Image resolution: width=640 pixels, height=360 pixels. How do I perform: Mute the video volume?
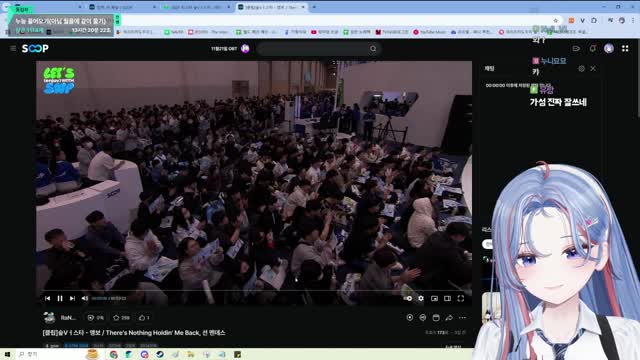(x=85, y=298)
